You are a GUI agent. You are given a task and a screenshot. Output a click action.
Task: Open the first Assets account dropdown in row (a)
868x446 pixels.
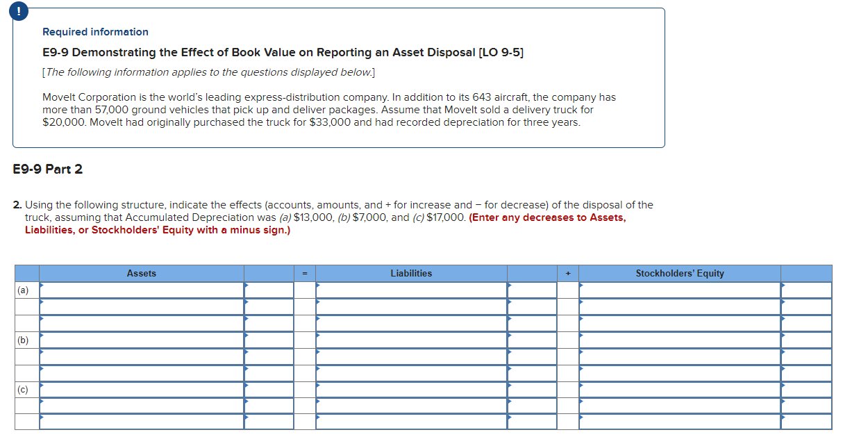point(139,290)
